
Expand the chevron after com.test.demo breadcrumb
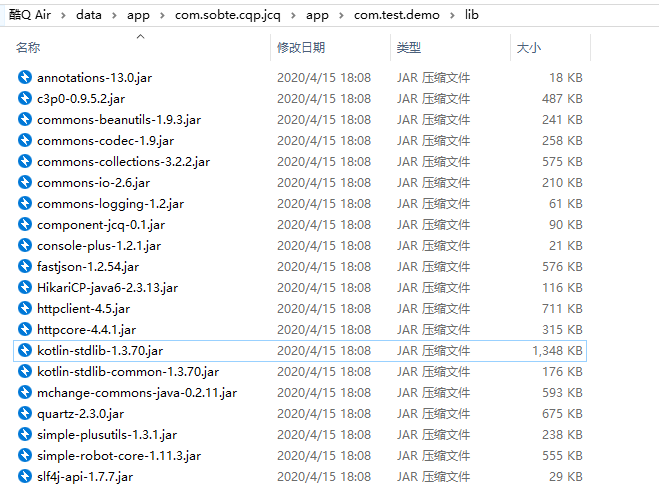pyautogui.click(x=452, y=16)
